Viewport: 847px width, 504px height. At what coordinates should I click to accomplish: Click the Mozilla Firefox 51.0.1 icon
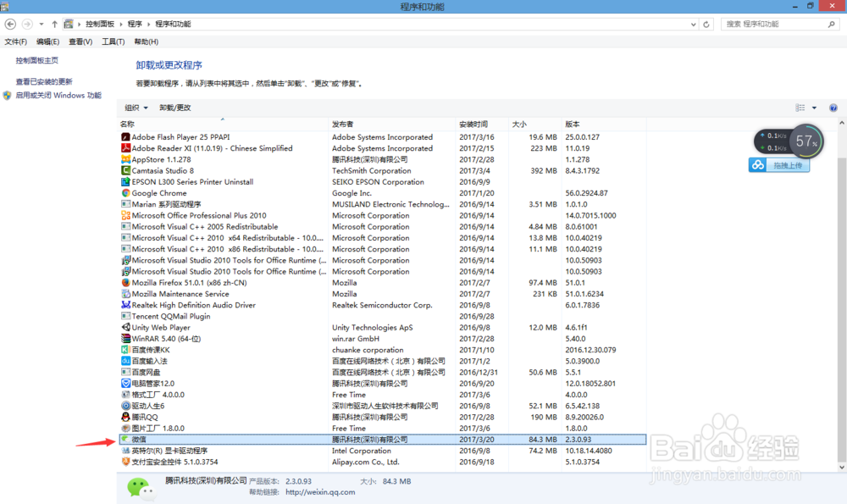(125, 283)
